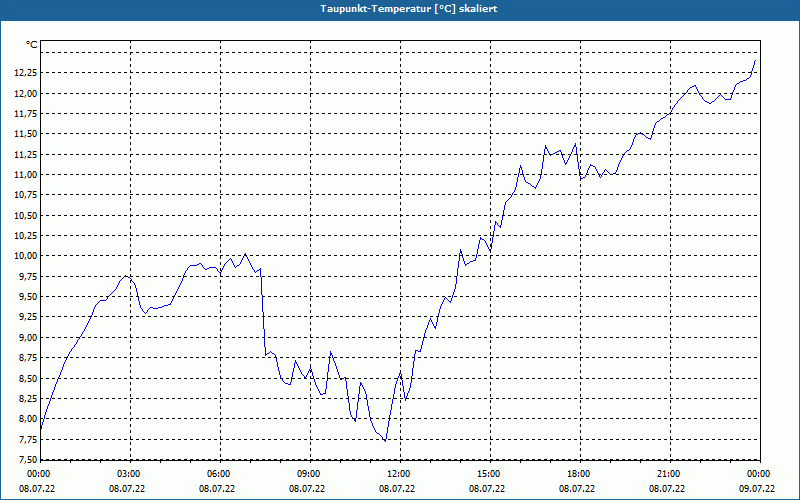Screen dimensions: 800x500
Task: Click the 15:00 time axis label
Action: click(x=490, y=474)
